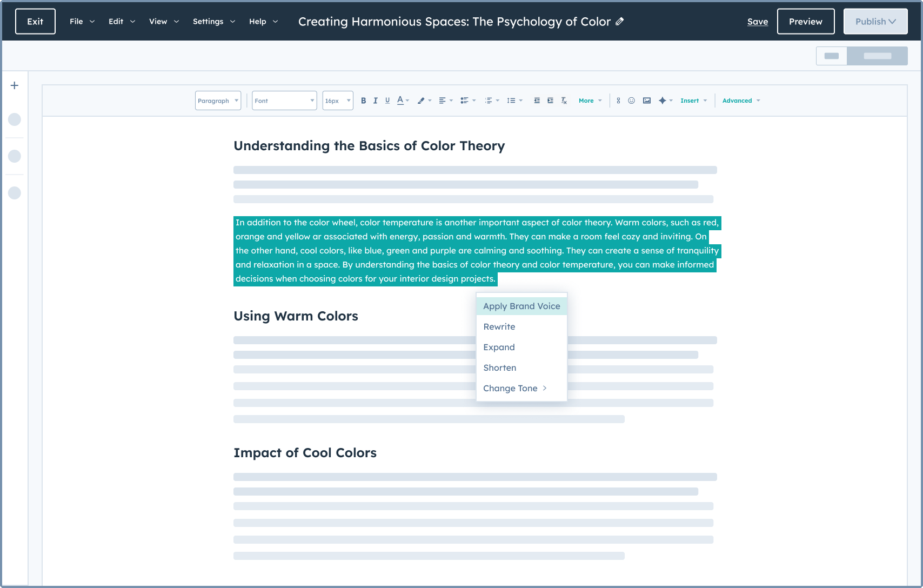
Task: Select Shorten in the AI menu
Action: click(499, 367)
